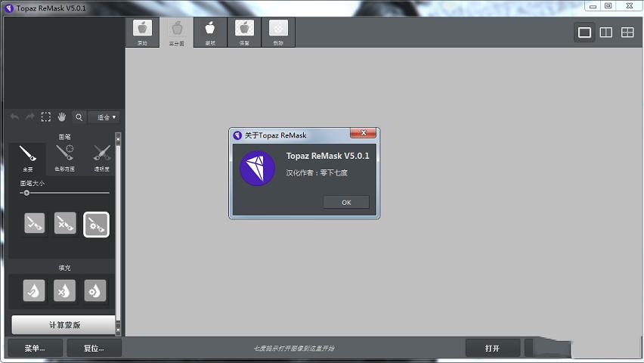Click the tool panel vertical scrollbar
The width and height of the screenshot is (644, 363).
coord(118,234)
